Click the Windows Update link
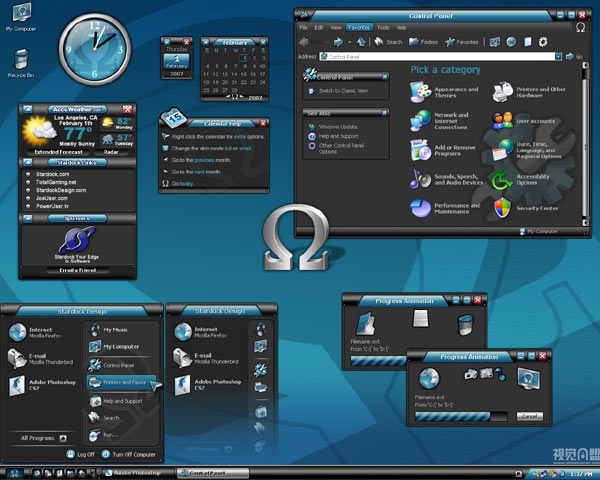Viewport: 600px width, 480px height. [x=333, y=127]
